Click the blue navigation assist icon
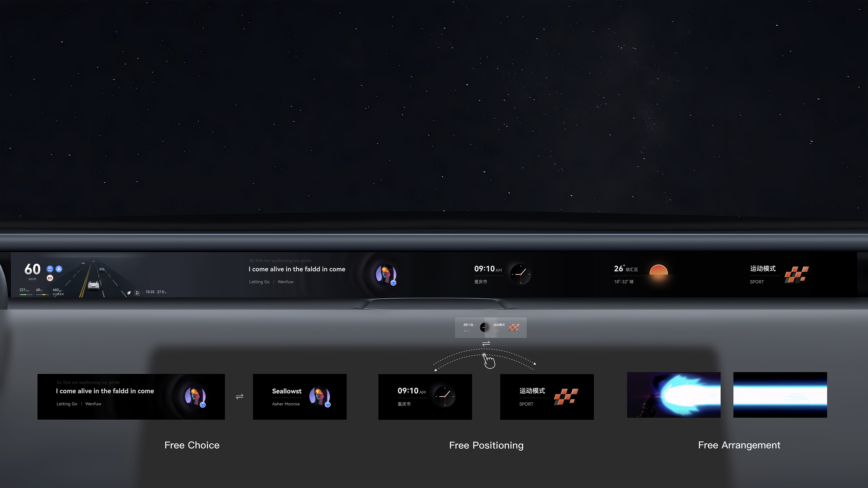This screenshot has width=868, height=488. pos(59,269)
